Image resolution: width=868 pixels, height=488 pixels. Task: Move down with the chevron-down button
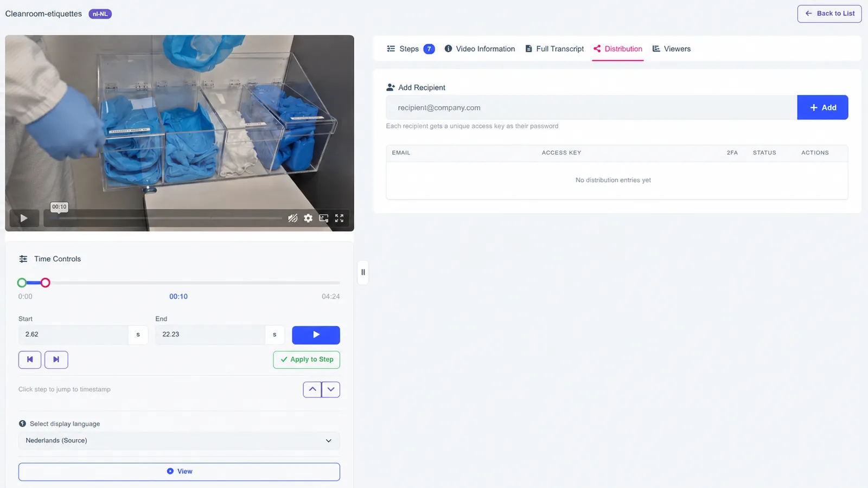point(331,389)
